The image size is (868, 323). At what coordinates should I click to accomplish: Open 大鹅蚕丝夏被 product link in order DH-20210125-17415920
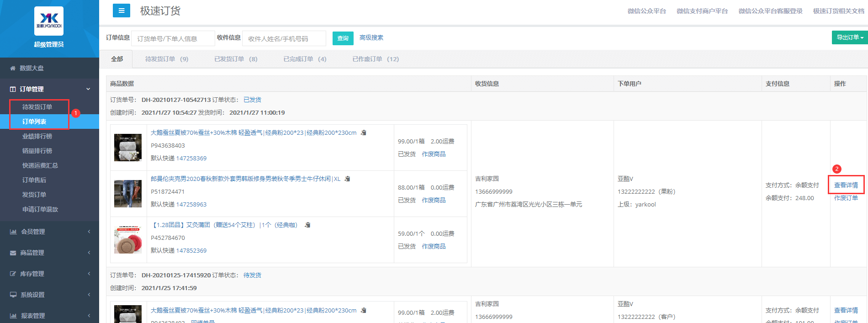(x=254, y=310)
